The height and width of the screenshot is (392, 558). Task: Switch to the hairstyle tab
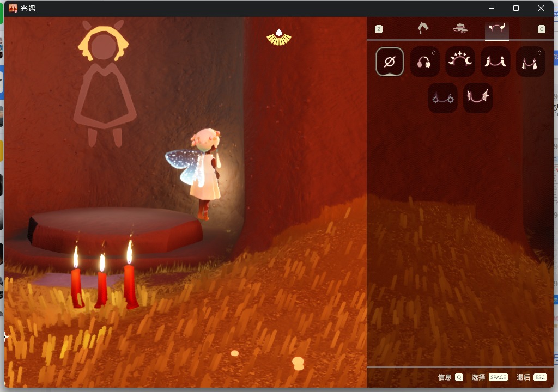(423, 28)
